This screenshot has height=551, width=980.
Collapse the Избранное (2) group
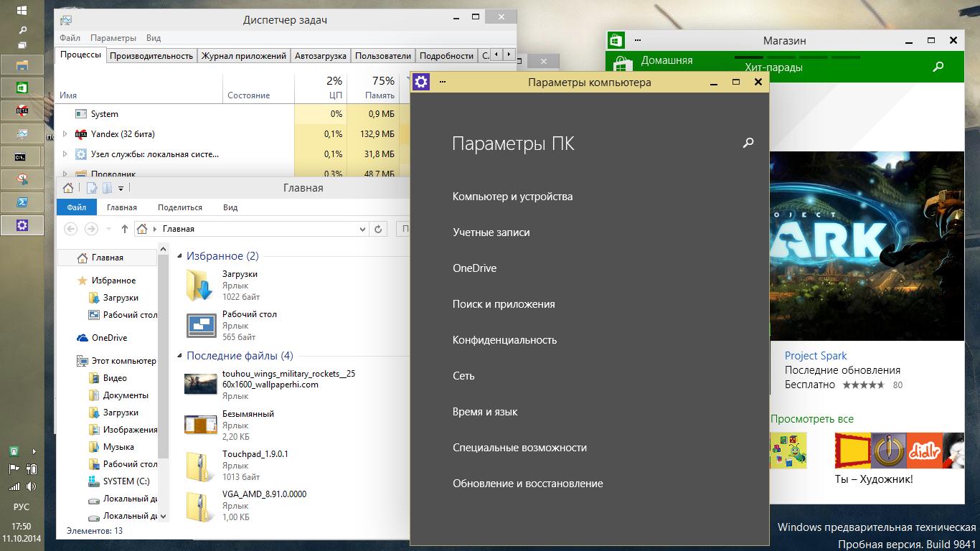point(179,256)
